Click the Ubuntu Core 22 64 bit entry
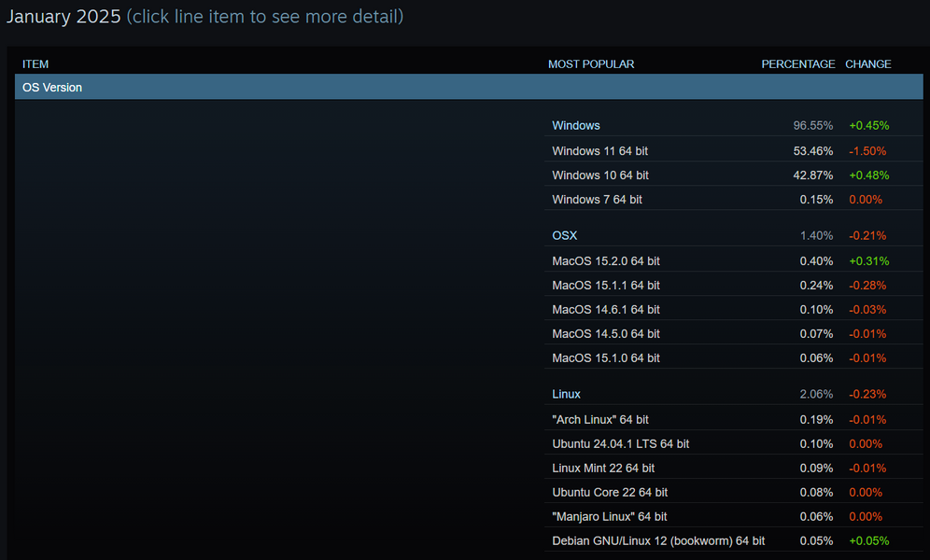 pyautogui.click(x=610, y=493)
